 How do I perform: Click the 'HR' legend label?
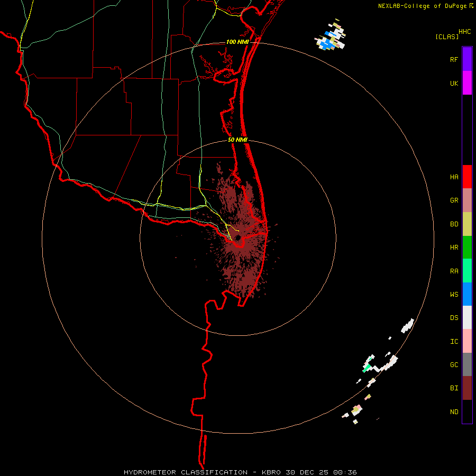click(x=454, y=248)
